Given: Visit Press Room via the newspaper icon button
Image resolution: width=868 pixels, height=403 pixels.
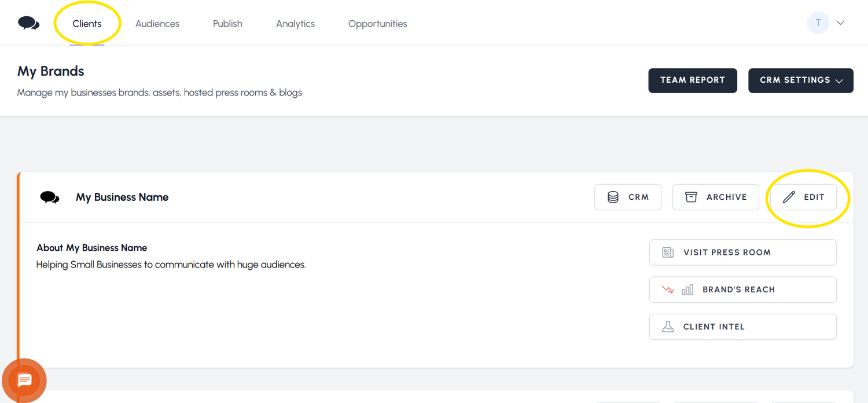Looking at the screenshot, I should [742, 252].
